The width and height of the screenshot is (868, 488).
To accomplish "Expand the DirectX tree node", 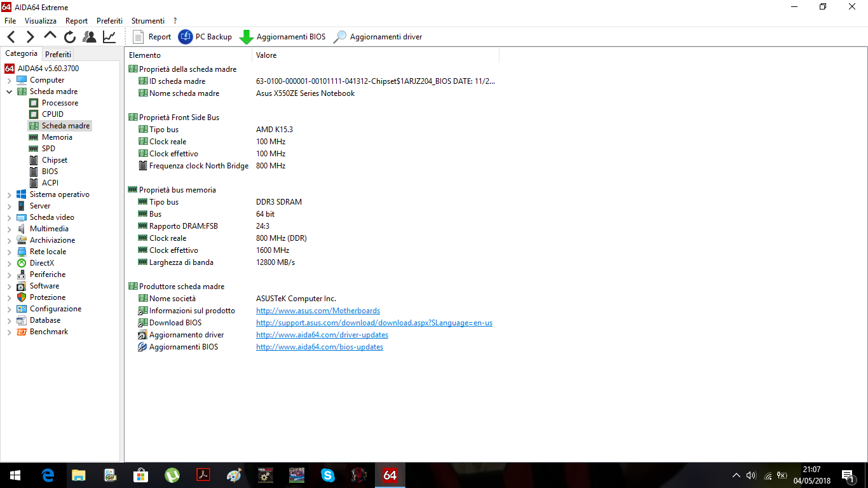I will coord(9,263).
